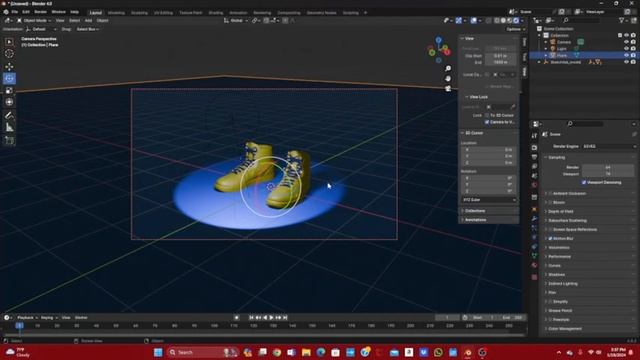This screenshot has height=360, width=640.
Task: Select the Transform tool in toolbar
Action: point(9,102)
